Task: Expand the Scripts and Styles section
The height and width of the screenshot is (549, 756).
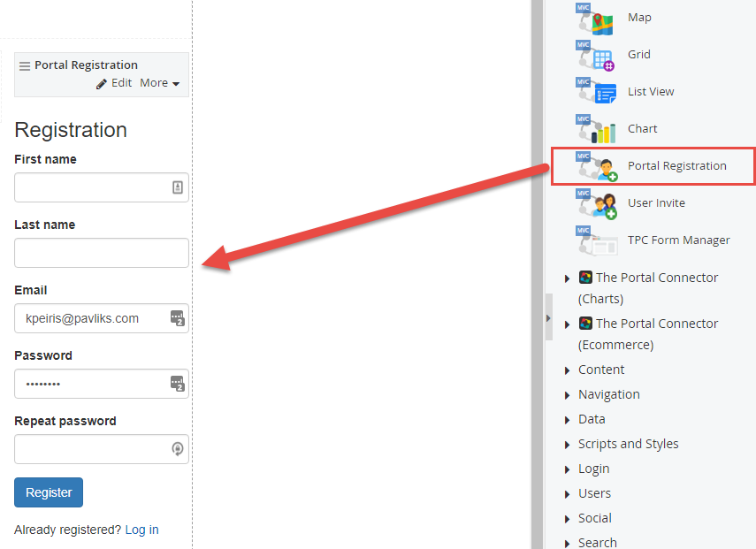Action: pos(567,445)
